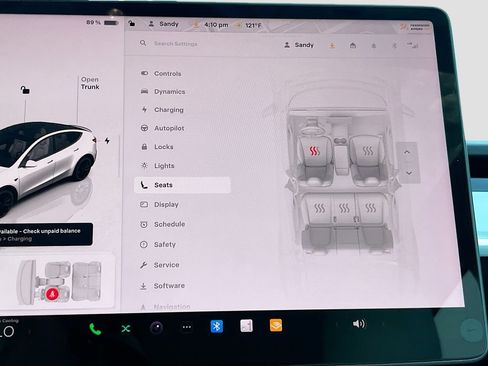Click the notification bell icon
The width and height of the screenshot is (488, 366).
(374, 45)
